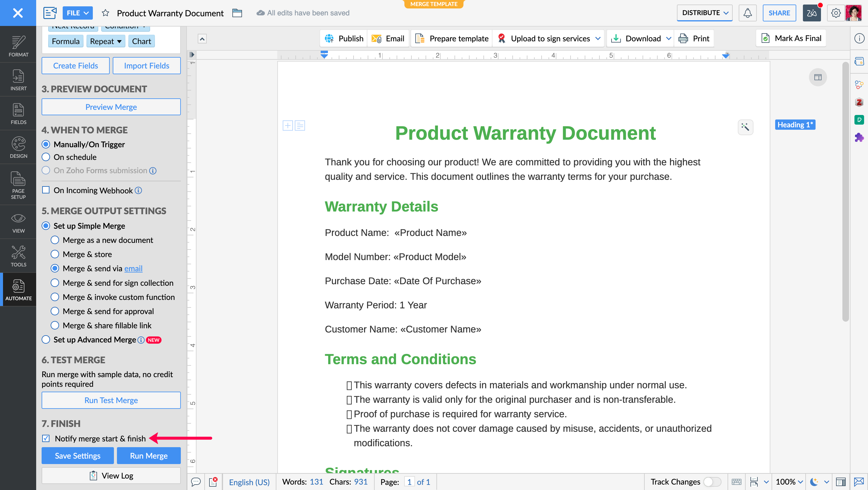Screen dimensions: 868x490
Task: Expand the Distribute dropdown
Action: [705, 13]
